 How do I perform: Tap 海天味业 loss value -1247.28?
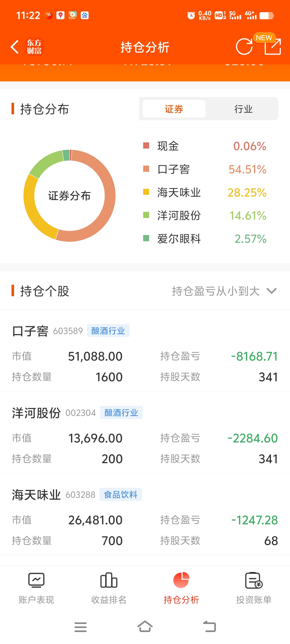tap(255, 520)
